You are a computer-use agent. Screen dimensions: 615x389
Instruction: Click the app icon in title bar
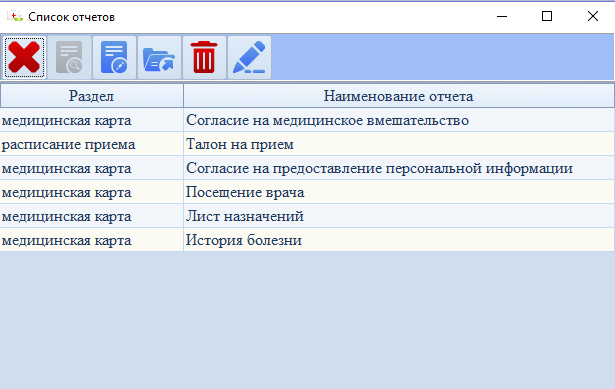click(15, 16)
